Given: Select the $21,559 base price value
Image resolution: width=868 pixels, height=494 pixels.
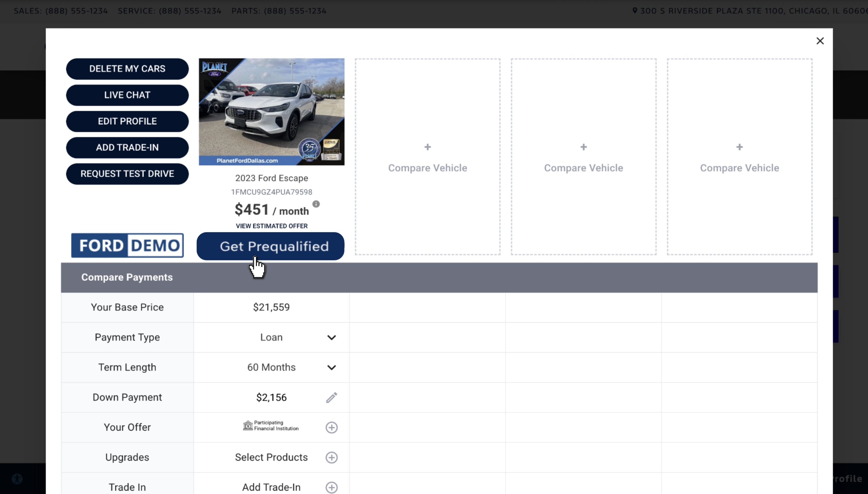Looking at the screenshot, I should pyautogui.click(x=271, y=308).
